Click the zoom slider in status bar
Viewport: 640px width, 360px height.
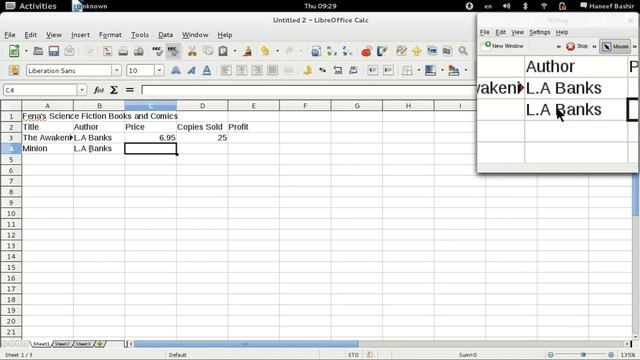(x=581, y=355)
